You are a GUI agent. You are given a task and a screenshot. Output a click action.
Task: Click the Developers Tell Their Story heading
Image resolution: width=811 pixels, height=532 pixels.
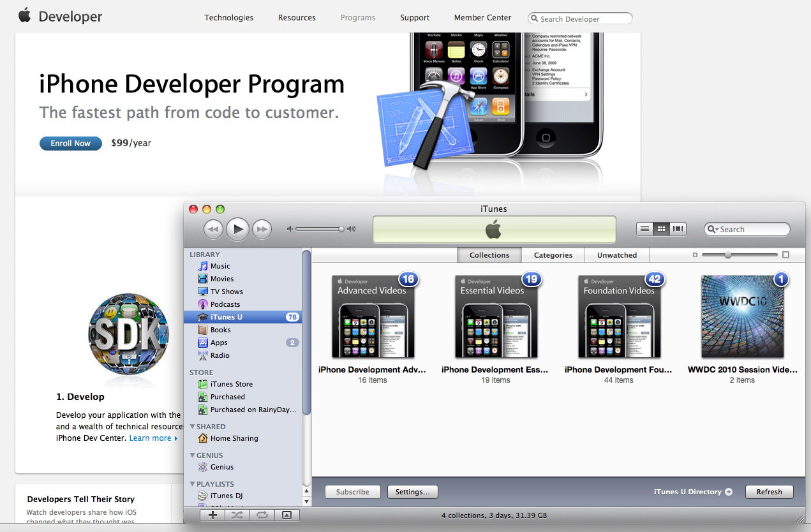81,499
